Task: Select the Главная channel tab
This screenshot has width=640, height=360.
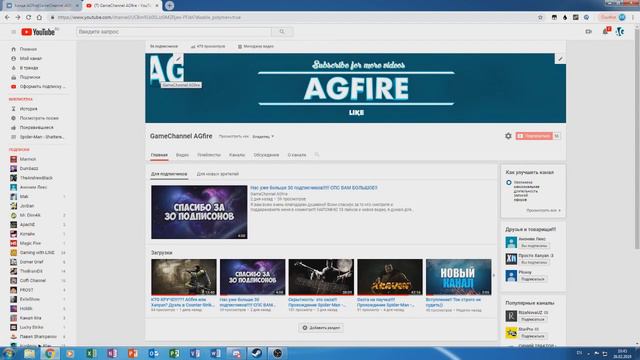Action: (x=159, y=155)
